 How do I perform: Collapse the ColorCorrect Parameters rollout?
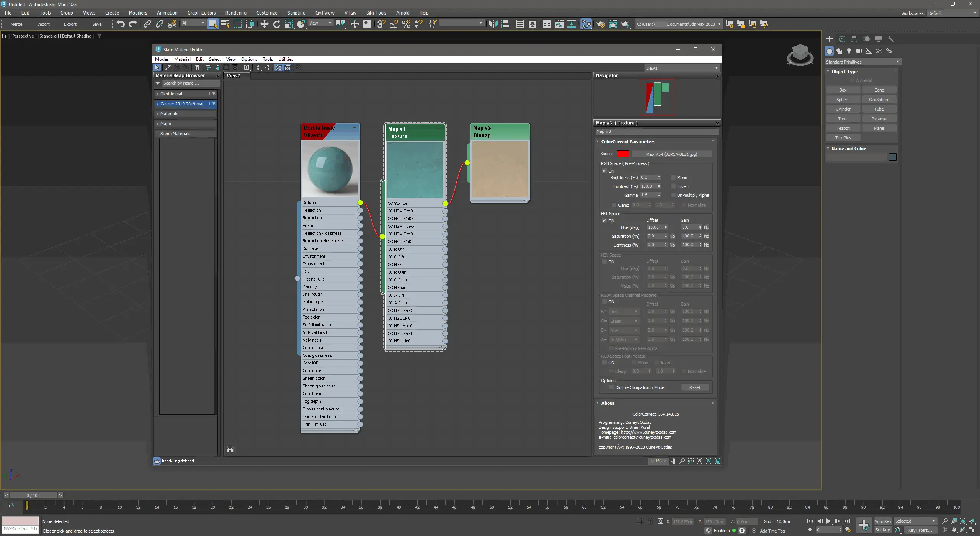point(628,142)
